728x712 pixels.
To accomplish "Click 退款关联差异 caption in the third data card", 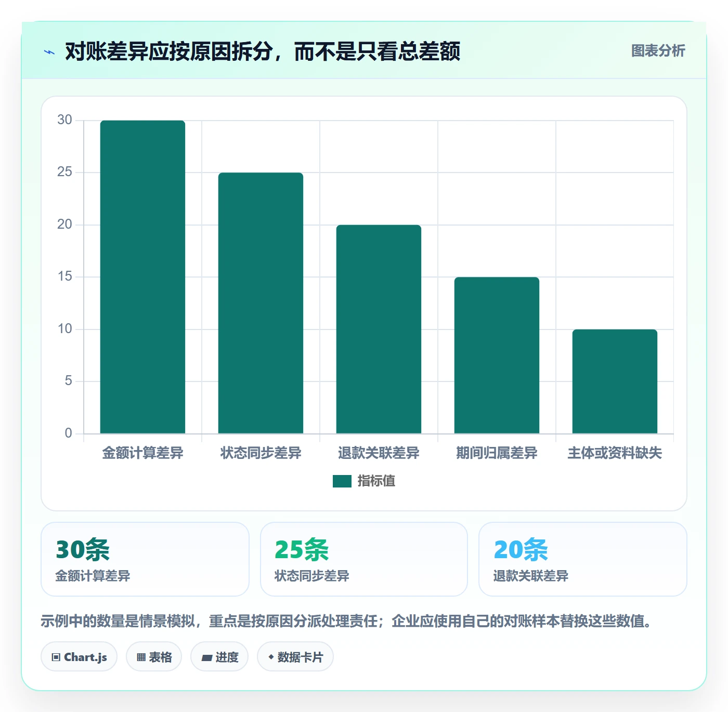I will click(531, 576).
